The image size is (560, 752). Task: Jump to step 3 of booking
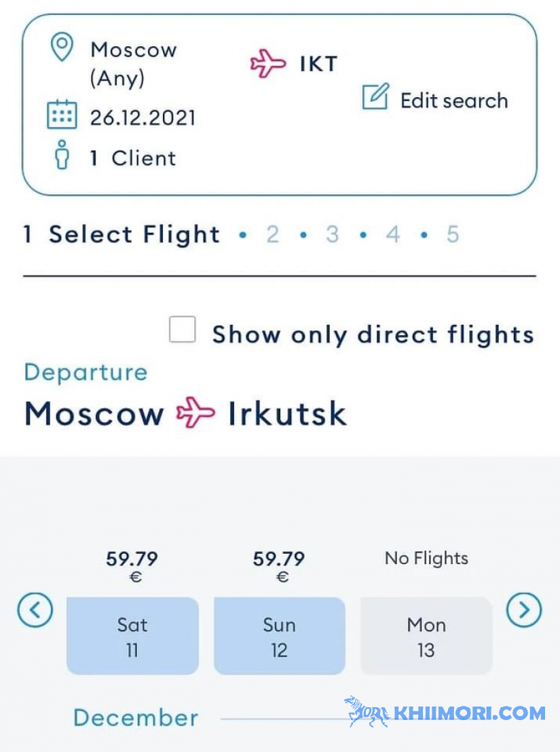[x=332, y=235]
